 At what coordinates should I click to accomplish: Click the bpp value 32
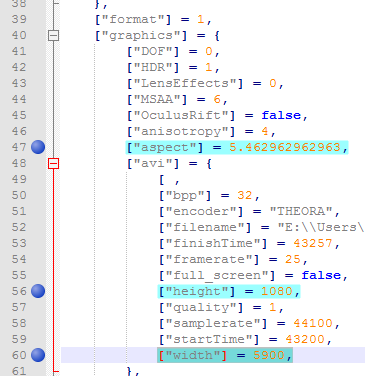click(x=245, y=195)
